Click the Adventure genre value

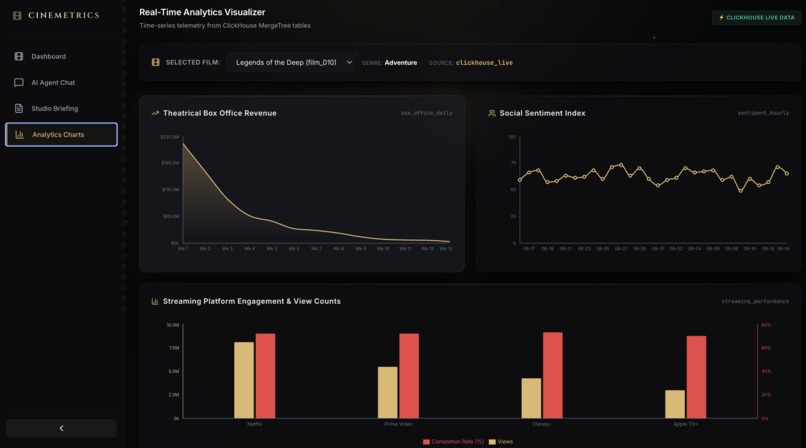(x=401, y=63)
